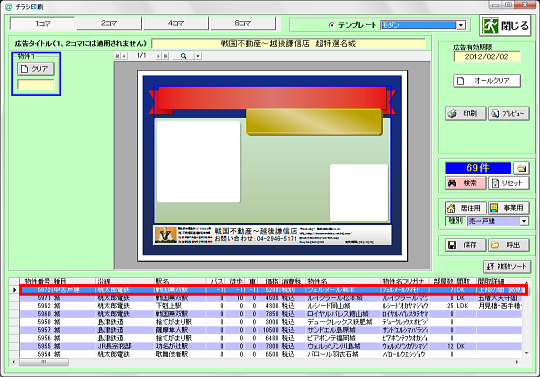Open the template combo box dropdown
Image resolution: width=540 pixels, height=377 pixels.
coord(461,25)
